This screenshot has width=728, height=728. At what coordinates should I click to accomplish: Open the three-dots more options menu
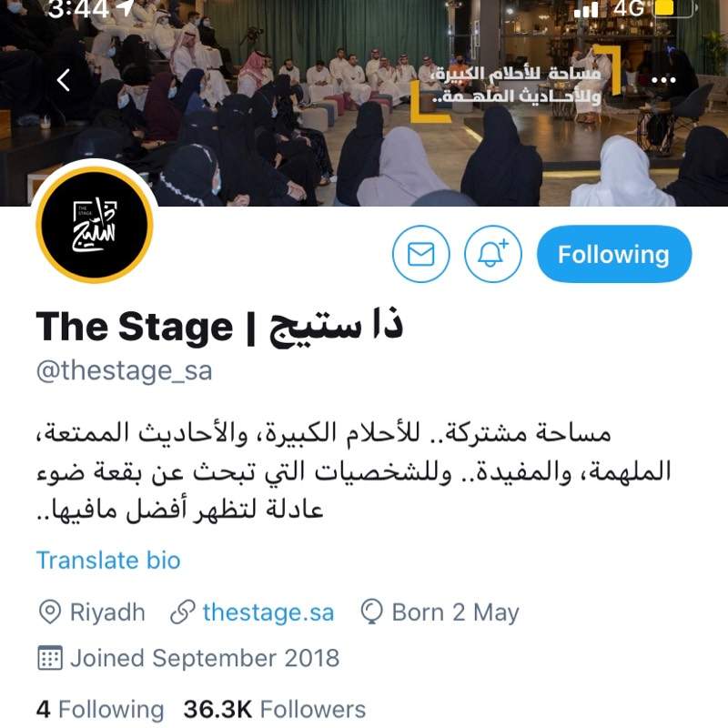coord(663,80)
